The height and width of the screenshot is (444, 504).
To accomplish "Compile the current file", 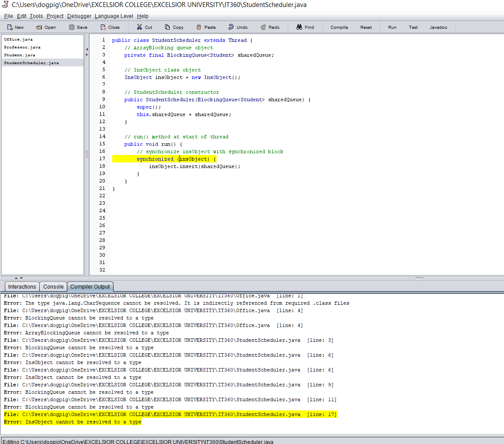I will pyautogui.click(x=338, y=27).
